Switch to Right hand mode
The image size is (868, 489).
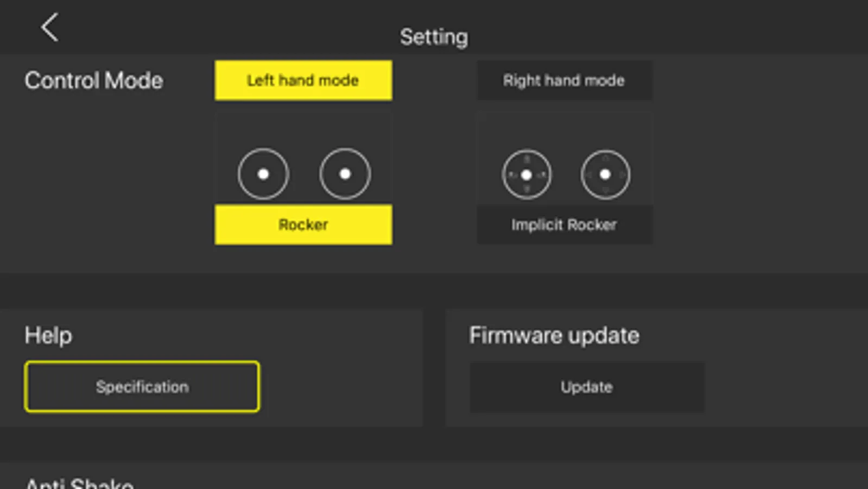(565, 80)
